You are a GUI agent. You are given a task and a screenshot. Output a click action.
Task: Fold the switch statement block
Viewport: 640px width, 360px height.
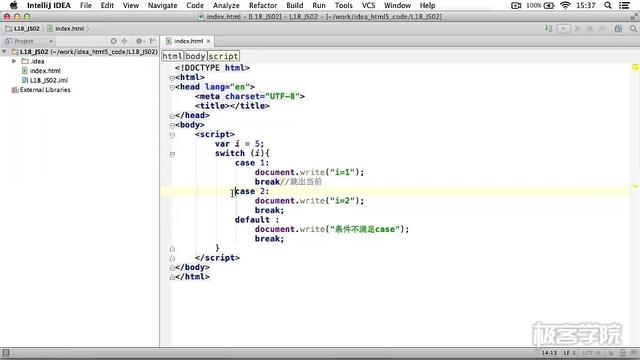(172, 154)
